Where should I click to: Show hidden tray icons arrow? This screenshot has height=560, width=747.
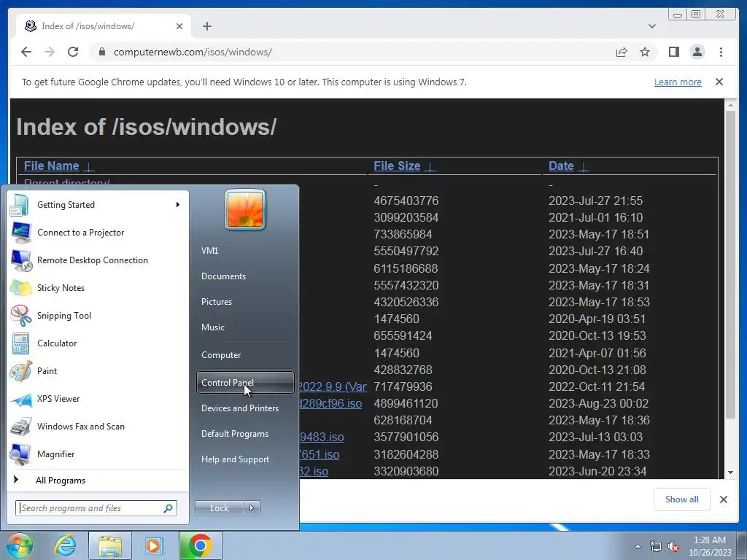(x=638, y=547)
